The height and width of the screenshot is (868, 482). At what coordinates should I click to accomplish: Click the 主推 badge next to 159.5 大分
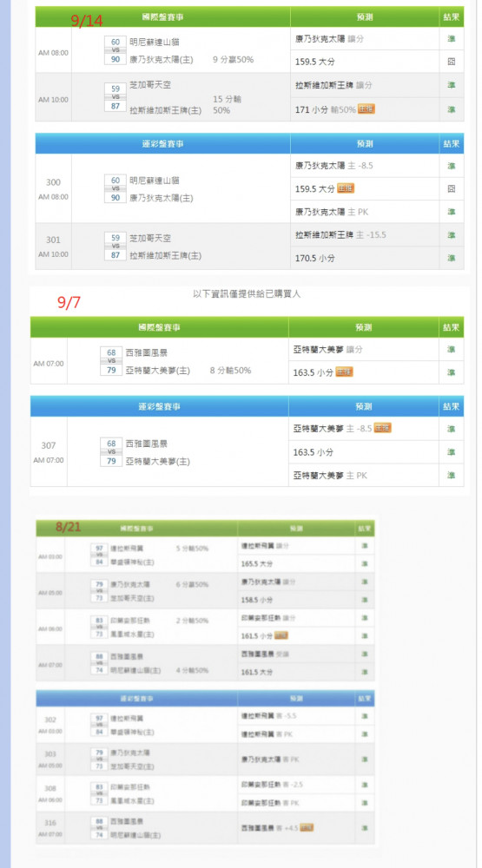(346, 188)
